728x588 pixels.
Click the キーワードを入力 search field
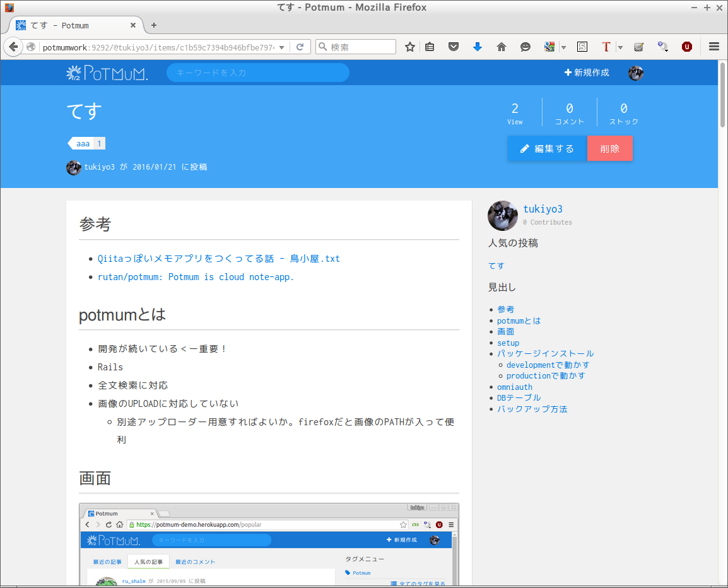click(x=257, y=73)
